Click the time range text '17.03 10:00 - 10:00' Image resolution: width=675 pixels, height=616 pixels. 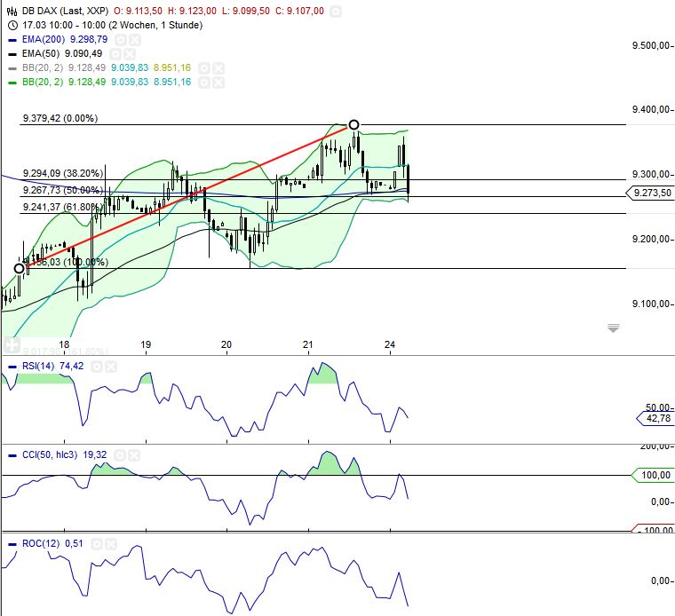click(64, 26)
